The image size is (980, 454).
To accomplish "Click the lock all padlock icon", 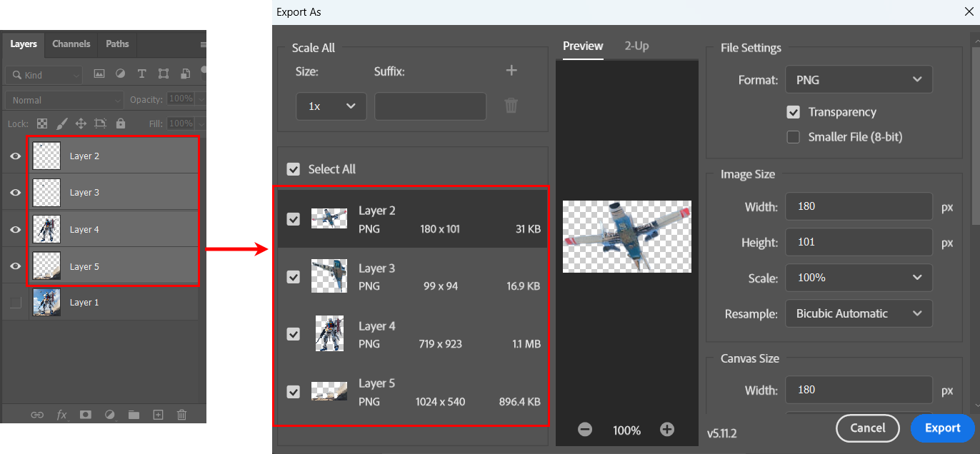I will click(120, 123).
